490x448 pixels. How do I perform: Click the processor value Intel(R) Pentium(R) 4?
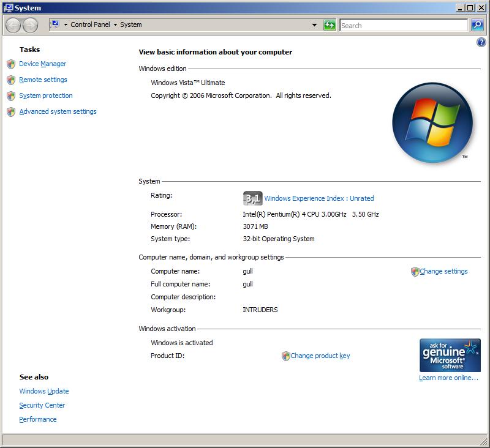point(311,214)
